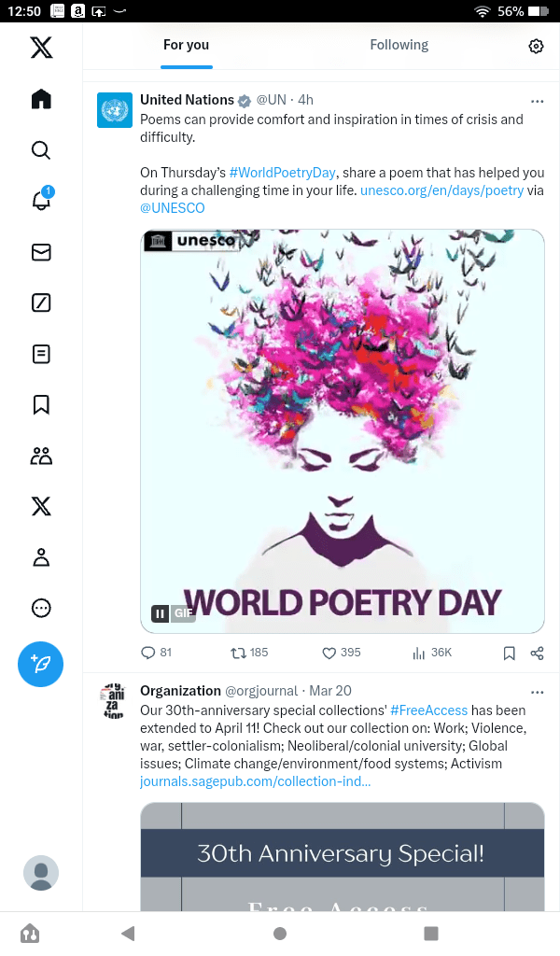Pause the World Poetry Day GIF
The width and height of the screenshot is (560, 956).
[161, 613]
